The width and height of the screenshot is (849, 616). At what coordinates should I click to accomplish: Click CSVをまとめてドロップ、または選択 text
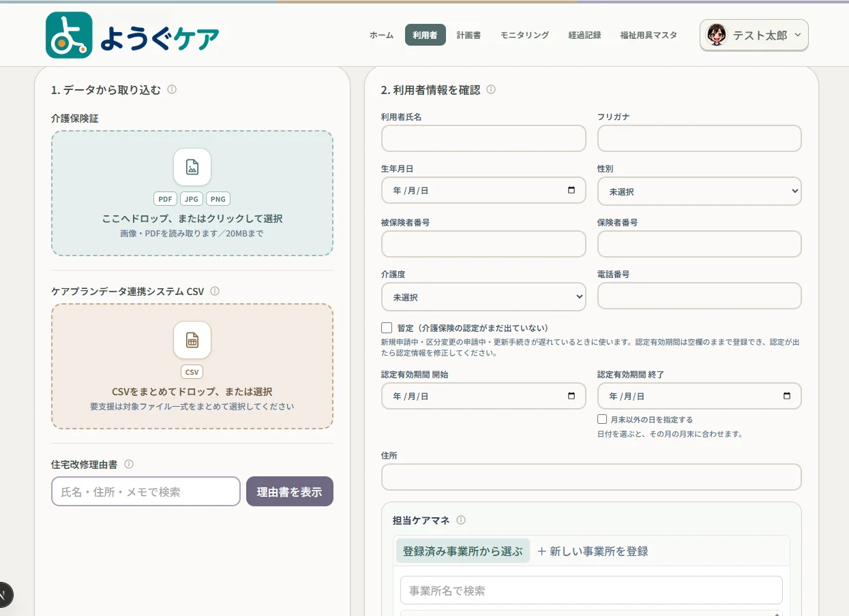(x=192, y=392)
